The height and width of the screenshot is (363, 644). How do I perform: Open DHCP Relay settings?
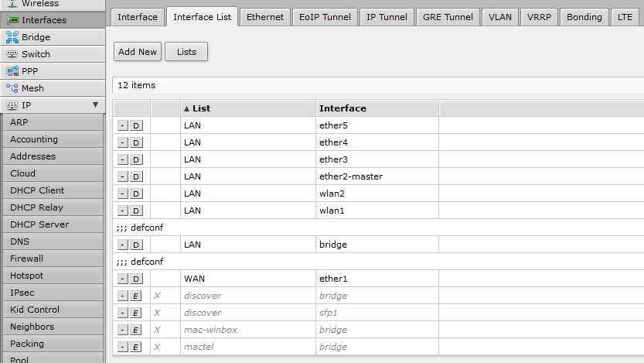tap(53, 207)
